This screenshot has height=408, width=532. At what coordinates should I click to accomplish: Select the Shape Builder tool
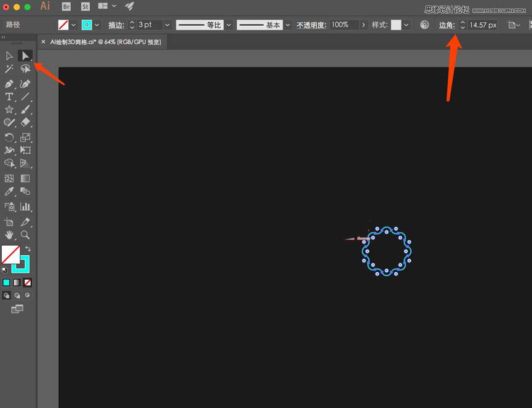coord(9,163)
